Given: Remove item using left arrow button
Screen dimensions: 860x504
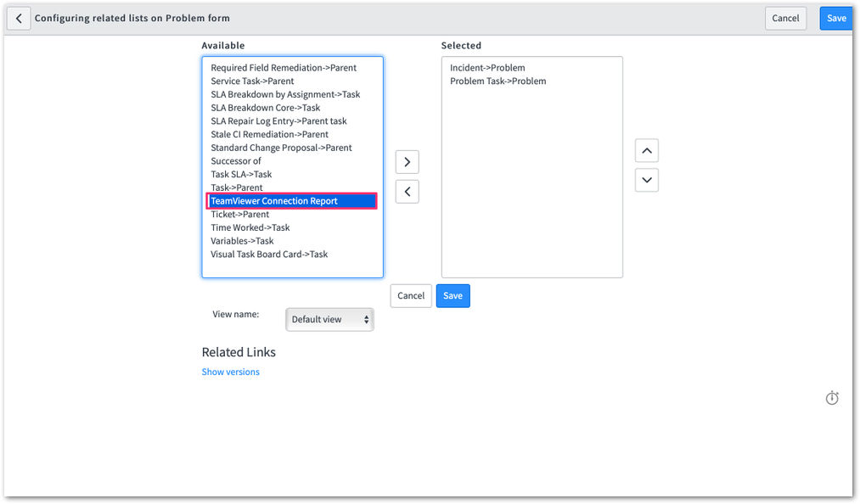Looking at the screenshot, I should tap(407, 192).
